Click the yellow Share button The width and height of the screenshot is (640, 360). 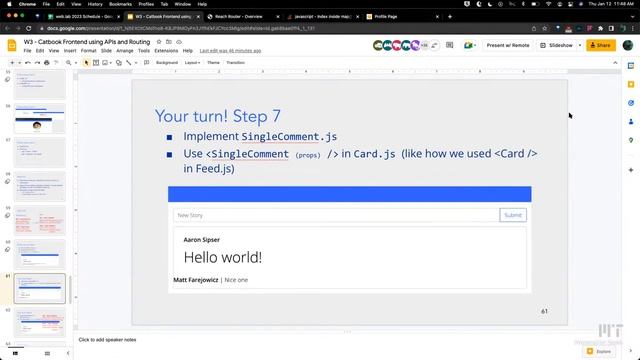pyautogui.click(x=601, y=45)
